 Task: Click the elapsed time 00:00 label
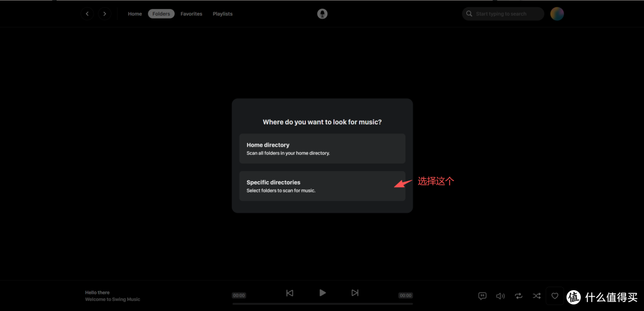click(x=239, y=296)
